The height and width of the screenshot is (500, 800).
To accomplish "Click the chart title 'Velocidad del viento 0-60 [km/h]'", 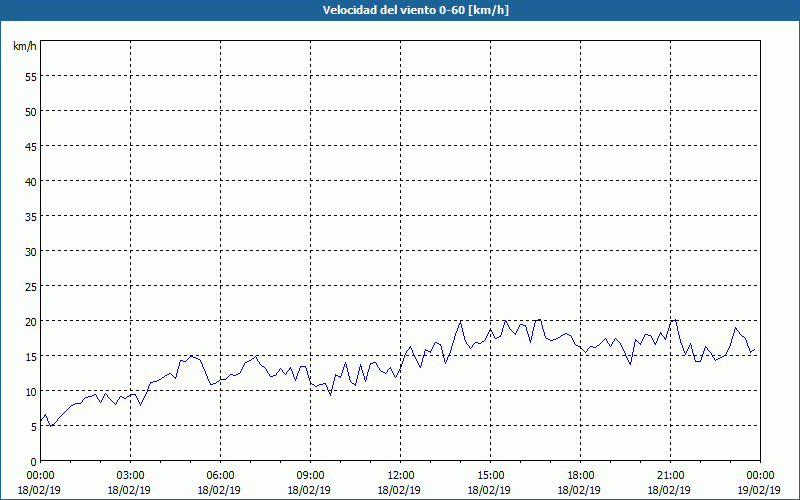I will (415, 10).
